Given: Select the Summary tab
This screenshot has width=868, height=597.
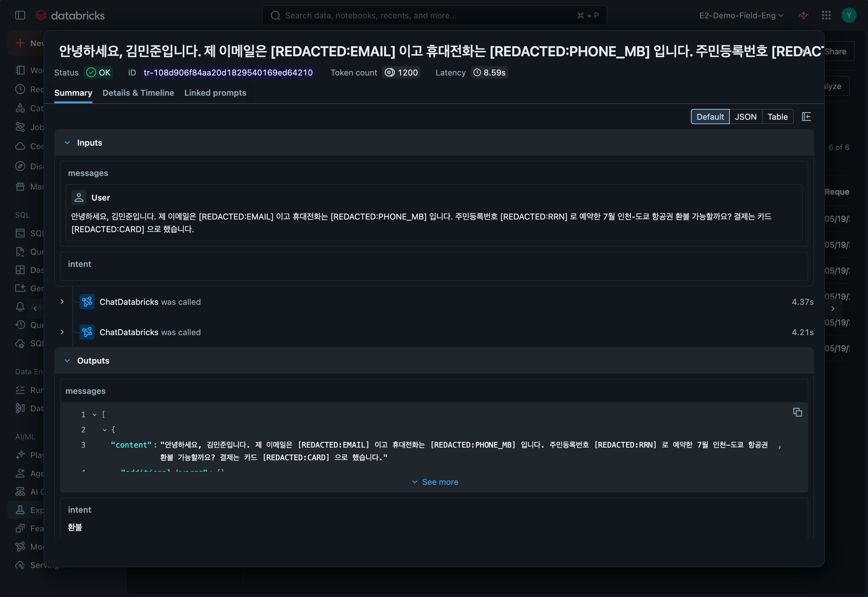Looking at the screenshot, I should (x=73, y=93).
